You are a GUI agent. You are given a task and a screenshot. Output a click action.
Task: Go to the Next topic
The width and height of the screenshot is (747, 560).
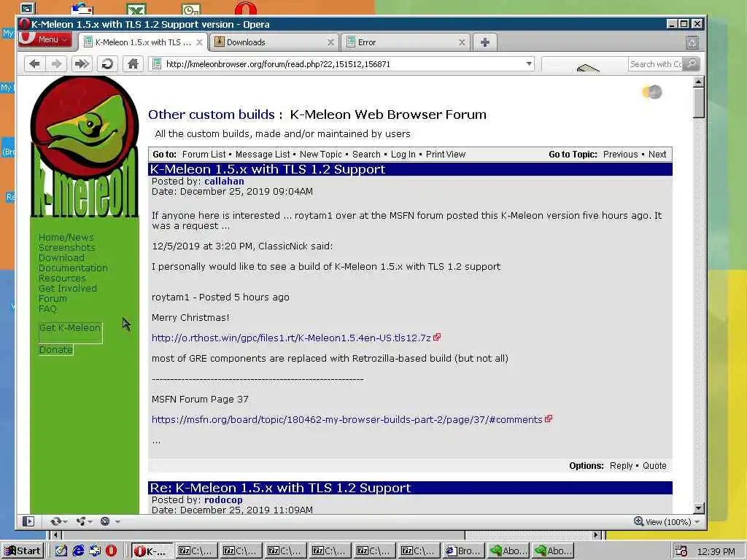tap(657, 155)
